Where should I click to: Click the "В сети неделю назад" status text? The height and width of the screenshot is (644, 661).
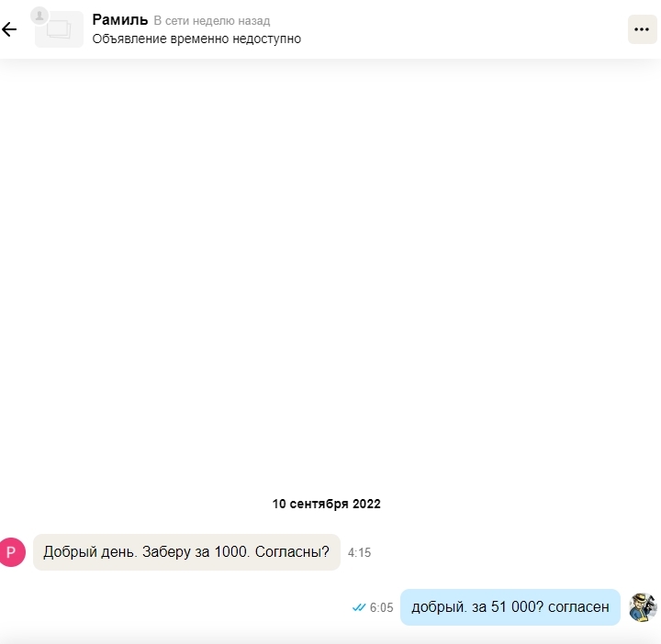(212, 20)
